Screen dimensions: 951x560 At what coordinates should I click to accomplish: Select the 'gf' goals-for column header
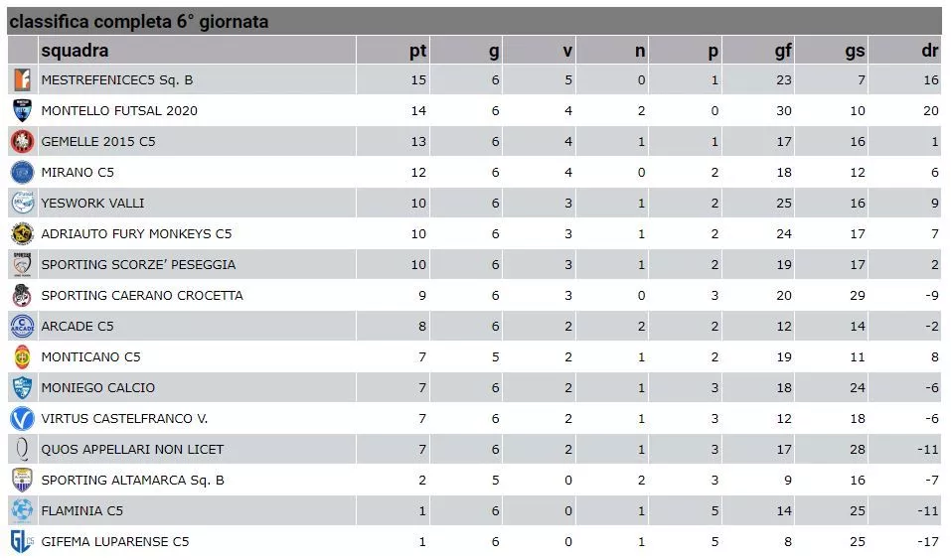[783, 51]
